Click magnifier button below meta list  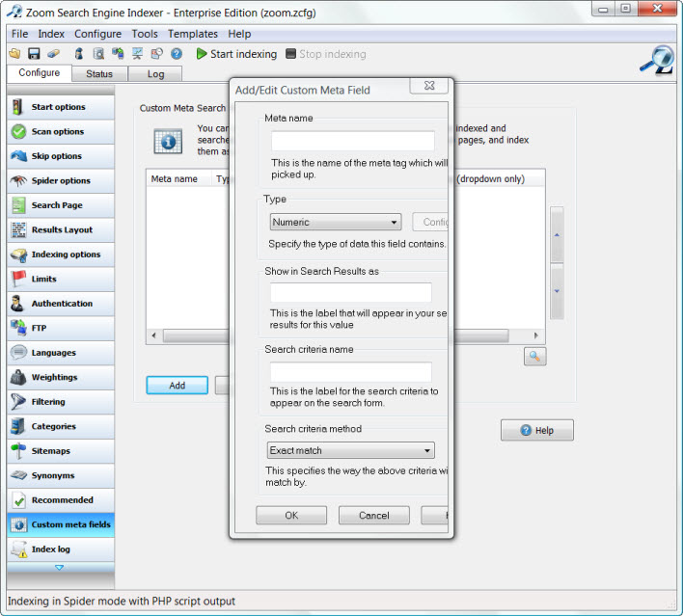click(534, 357)
